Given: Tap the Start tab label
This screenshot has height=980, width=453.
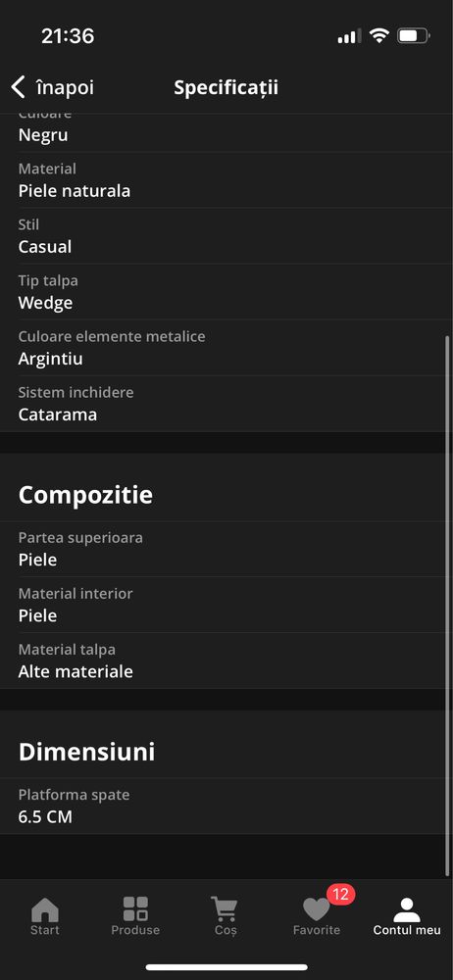Looking at the screenshot, I should click(x=45, y=930).
